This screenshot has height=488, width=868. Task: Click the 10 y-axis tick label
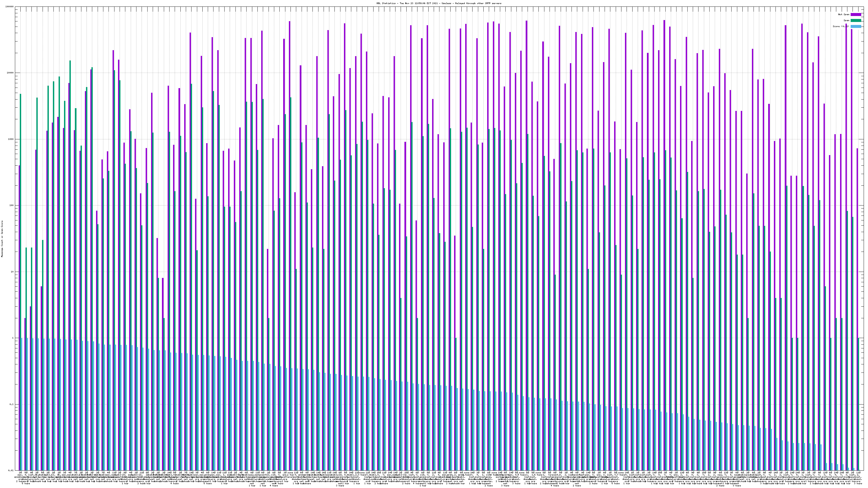(x=12, y=272)
